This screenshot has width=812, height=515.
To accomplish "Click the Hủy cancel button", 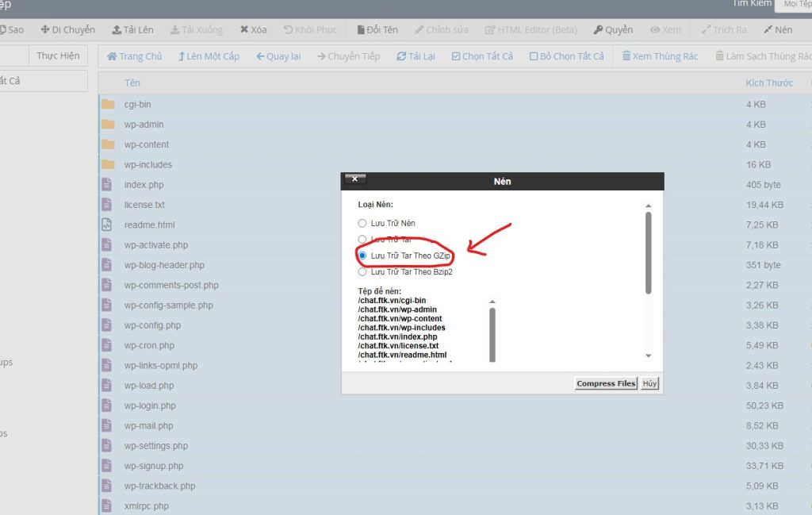I will (650, 383).
